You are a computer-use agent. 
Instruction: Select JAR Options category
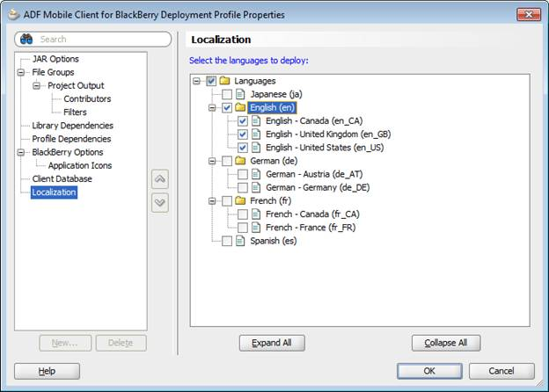click(x=55, y=59)
